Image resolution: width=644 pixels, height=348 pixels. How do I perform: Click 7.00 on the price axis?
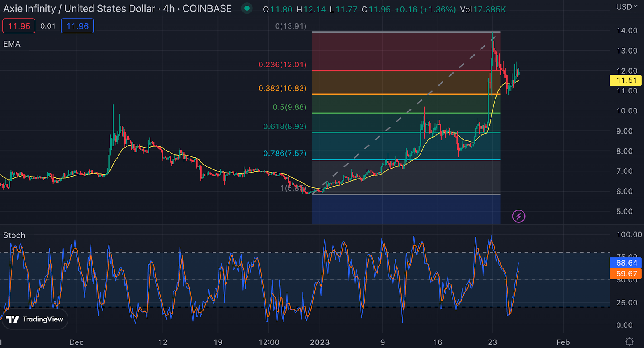625,171
